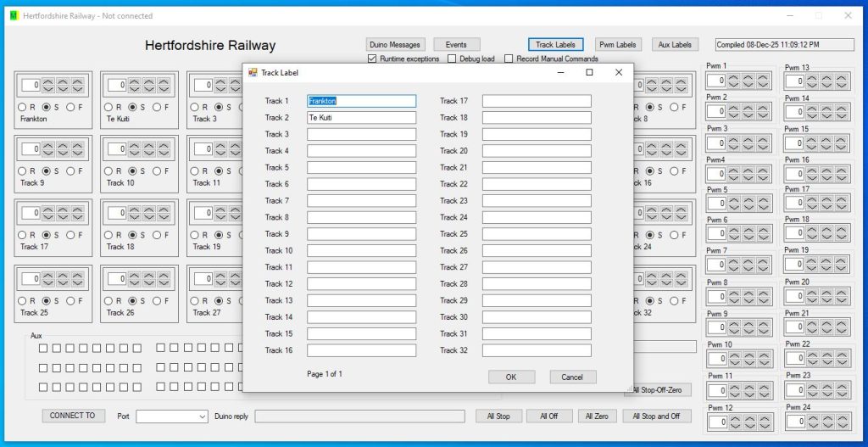Viewport: 868px width, 447px height.
Task: Open the Aux Labels editor
Action: point(676,45)
